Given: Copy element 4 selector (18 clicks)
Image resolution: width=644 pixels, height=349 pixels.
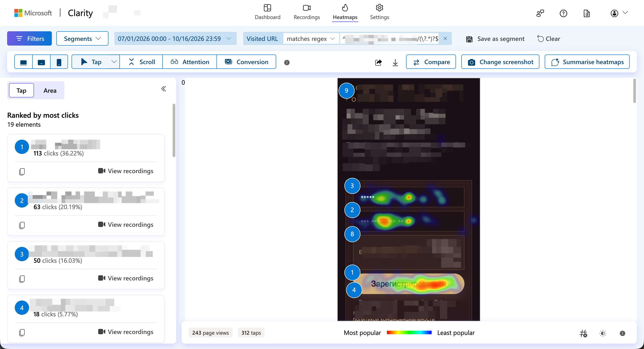Looking at the screenshot, I should (22, 332).
